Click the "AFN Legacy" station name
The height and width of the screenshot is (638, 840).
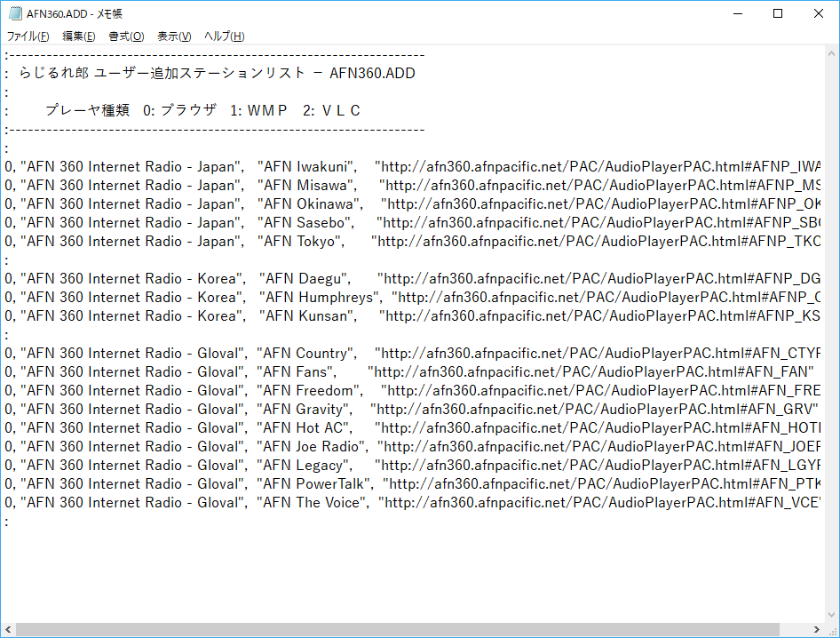click(305, 466)
